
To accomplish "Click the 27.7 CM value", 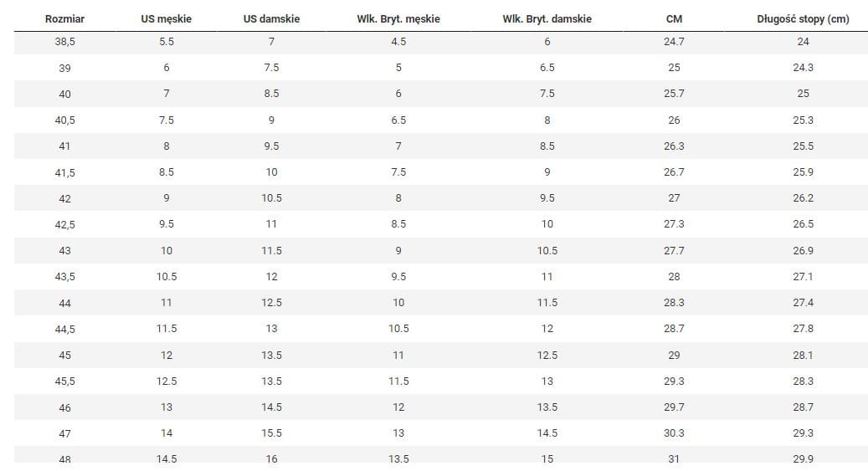I will [674, 251].
